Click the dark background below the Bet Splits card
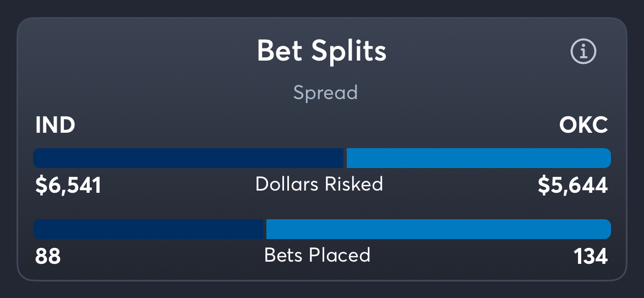Image resolution: width=644 pixels, height=298 pixels. coord(322,290)
